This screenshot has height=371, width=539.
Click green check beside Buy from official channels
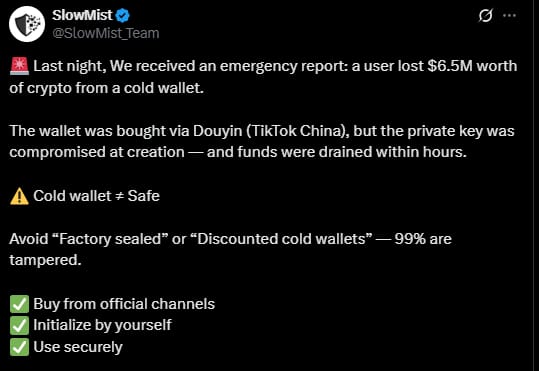pos(19,304)
